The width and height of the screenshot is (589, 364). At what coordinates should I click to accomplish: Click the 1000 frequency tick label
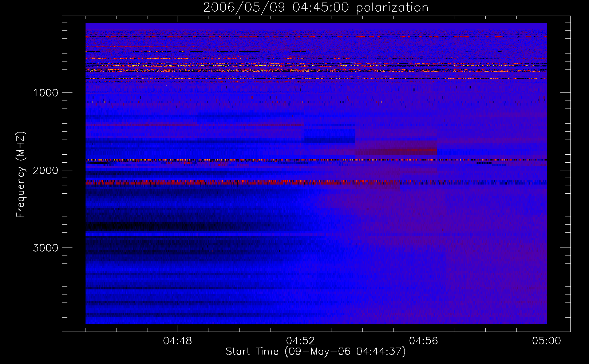tap(46, 93)
